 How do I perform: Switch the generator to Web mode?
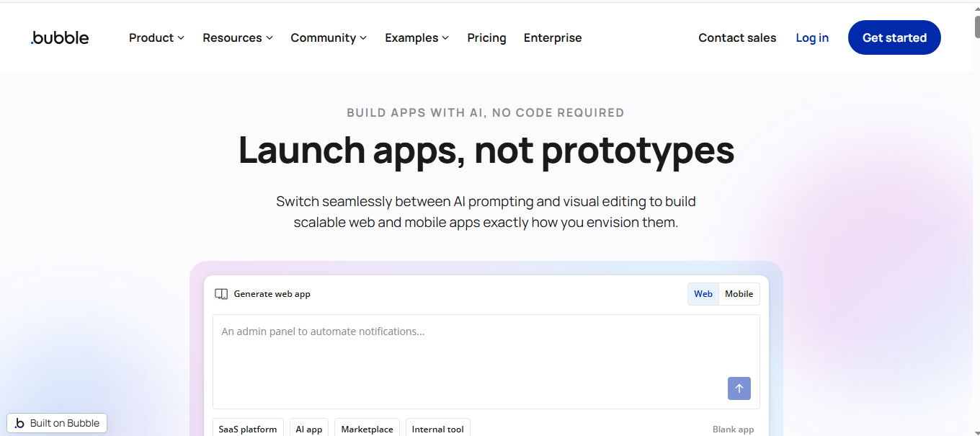703,294
